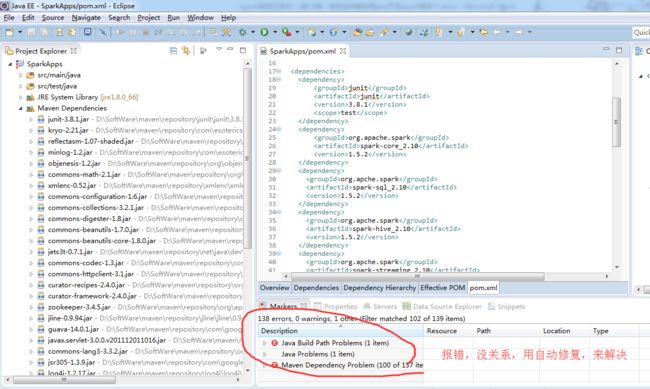The image size is (650, 389).
Task: Click the Search flashlight toolbar icon
Action: click(384, 32)
